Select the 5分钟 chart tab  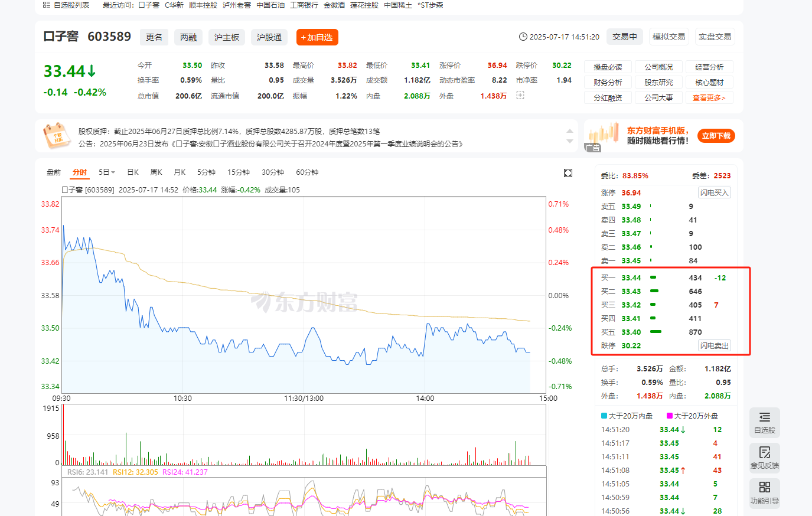[206, 172]
